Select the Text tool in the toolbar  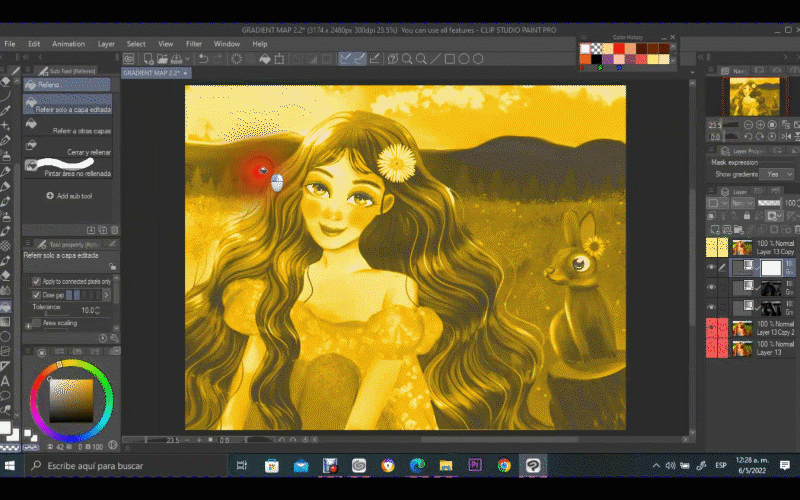tap(6, 380)
